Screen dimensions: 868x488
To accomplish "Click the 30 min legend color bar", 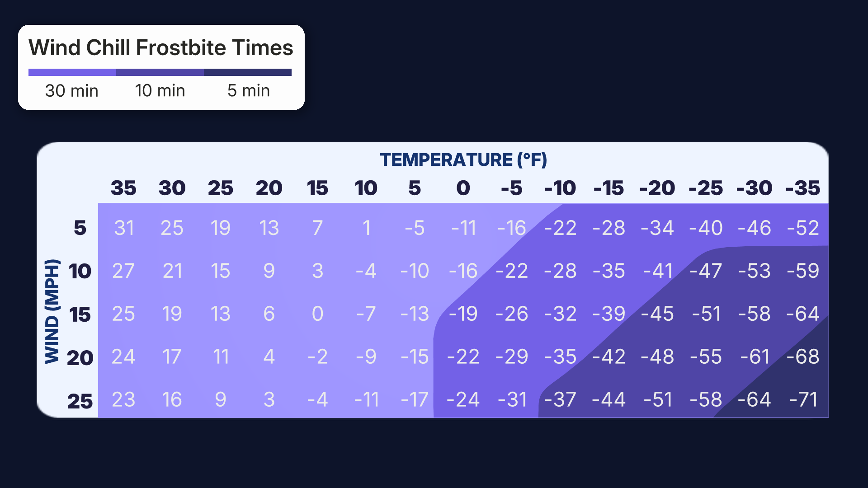I will [72, 72].
